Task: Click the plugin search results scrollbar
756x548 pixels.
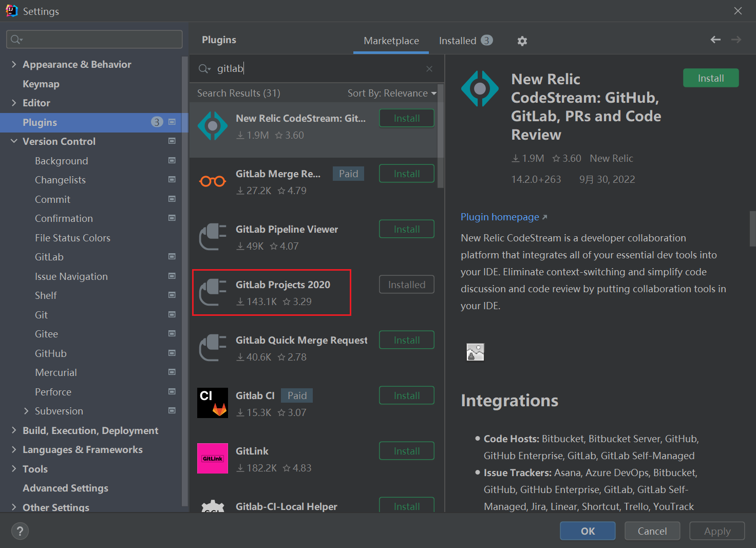Action: point(441,137)
